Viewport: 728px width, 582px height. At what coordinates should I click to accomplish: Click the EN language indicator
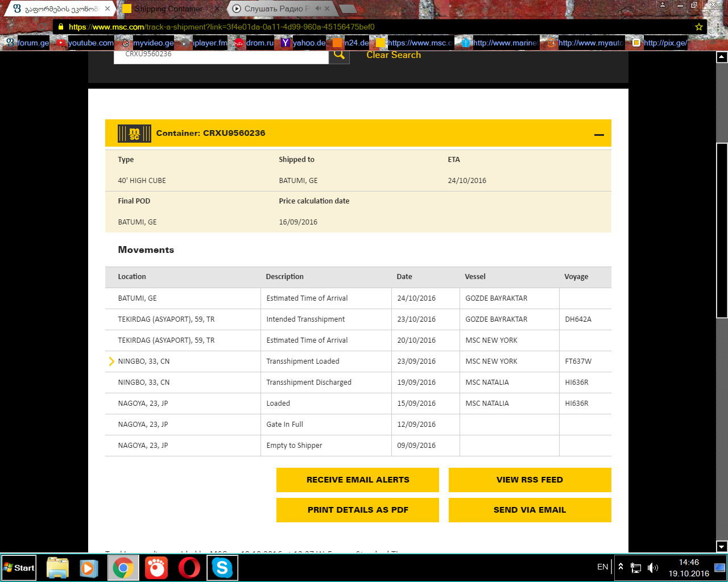(x=603, y=567)
